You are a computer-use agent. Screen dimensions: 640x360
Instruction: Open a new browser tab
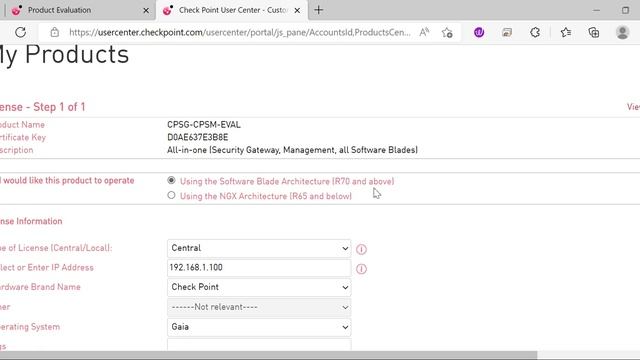click(x=318, y=10)
